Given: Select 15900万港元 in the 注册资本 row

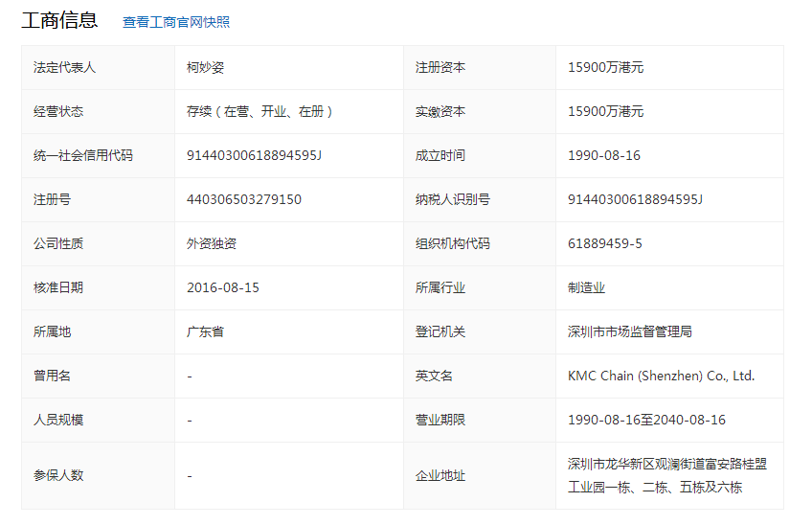Looking at the screenshot, I should 605,67.
